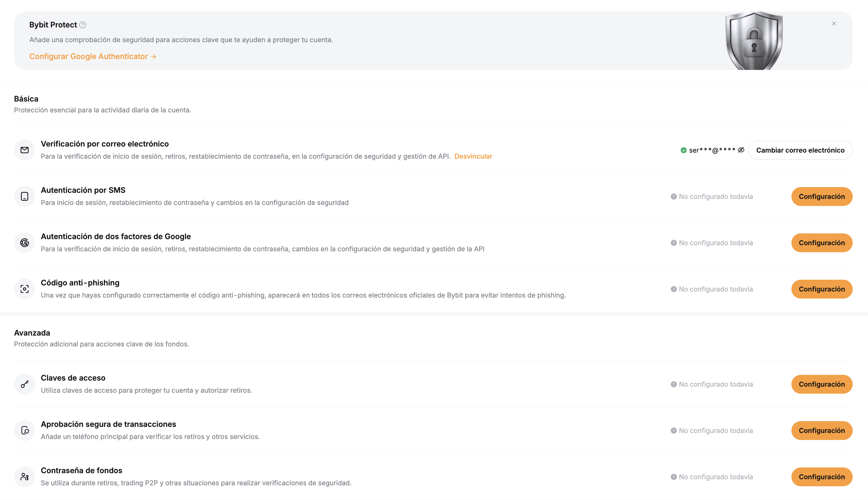Viewport: 868px width, 500px height.
Task: Click Desvincular to unlink the email
Action: pos(473,156)
